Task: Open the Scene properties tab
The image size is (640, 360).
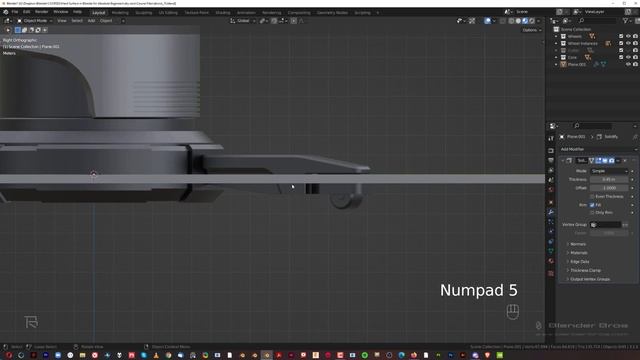Action: click(551, 180)
